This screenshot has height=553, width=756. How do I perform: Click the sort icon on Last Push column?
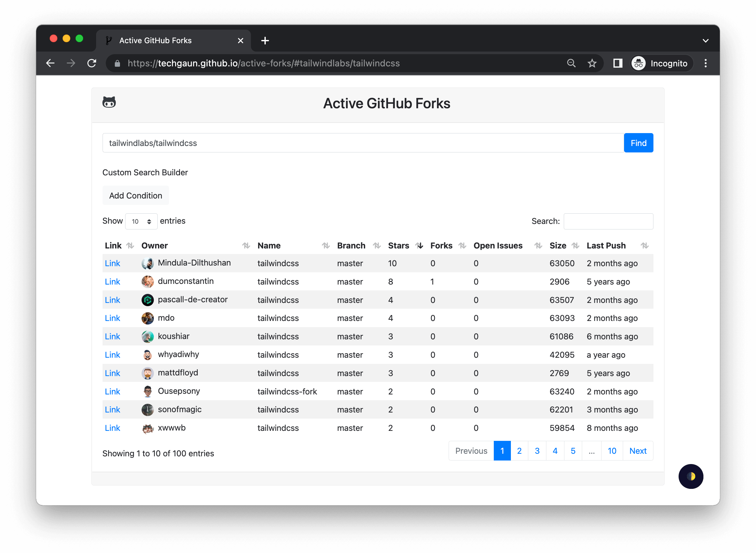[x=644, y=245]
